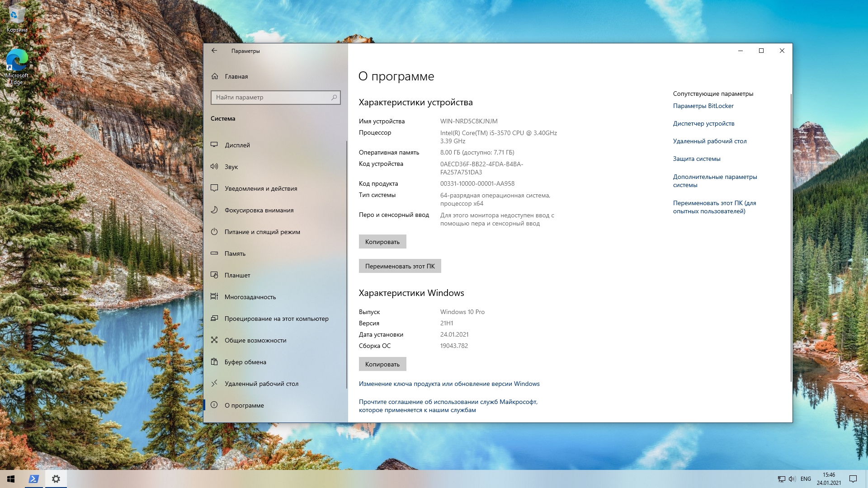
Task: Click the Settings gear in taskbar
Action: coord(56,479)
